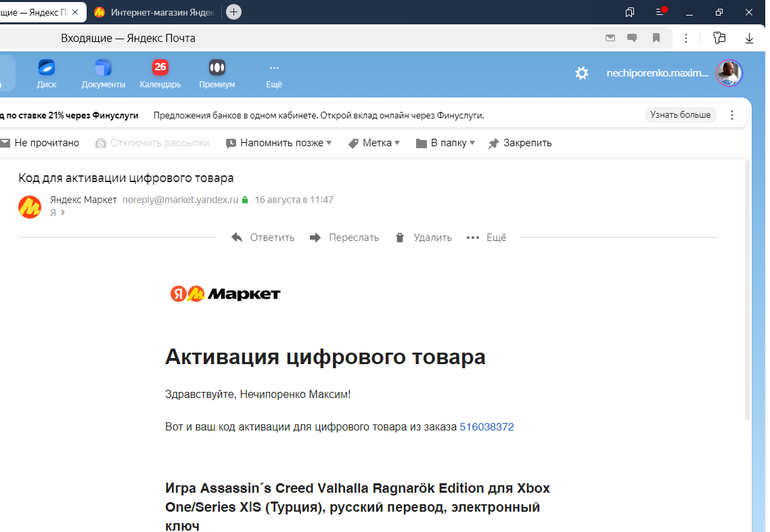Image resolution: width=770 pixels, height=532 pixels.
Task: Click the date 16 августа в 11:47
Action: click(x=294, y=200)
